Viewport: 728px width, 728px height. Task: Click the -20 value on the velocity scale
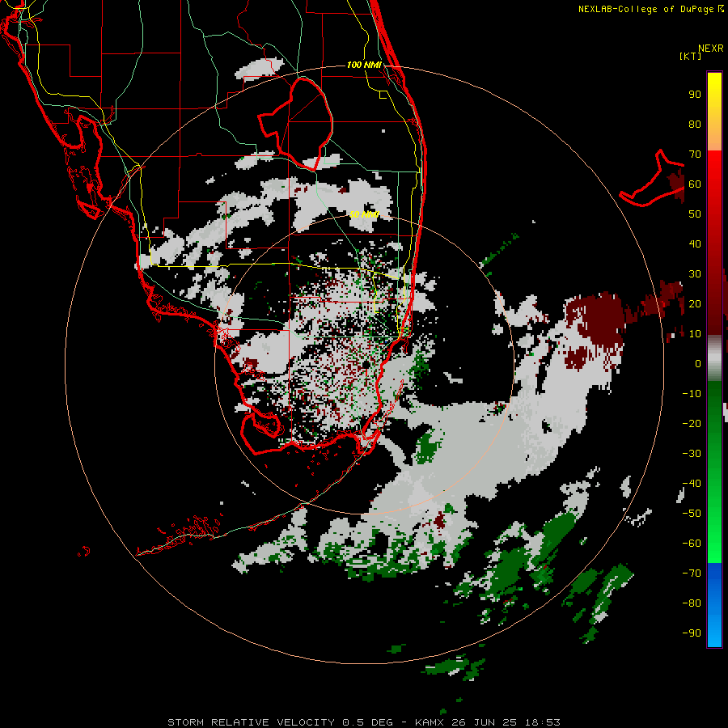(x=692, y=424)
